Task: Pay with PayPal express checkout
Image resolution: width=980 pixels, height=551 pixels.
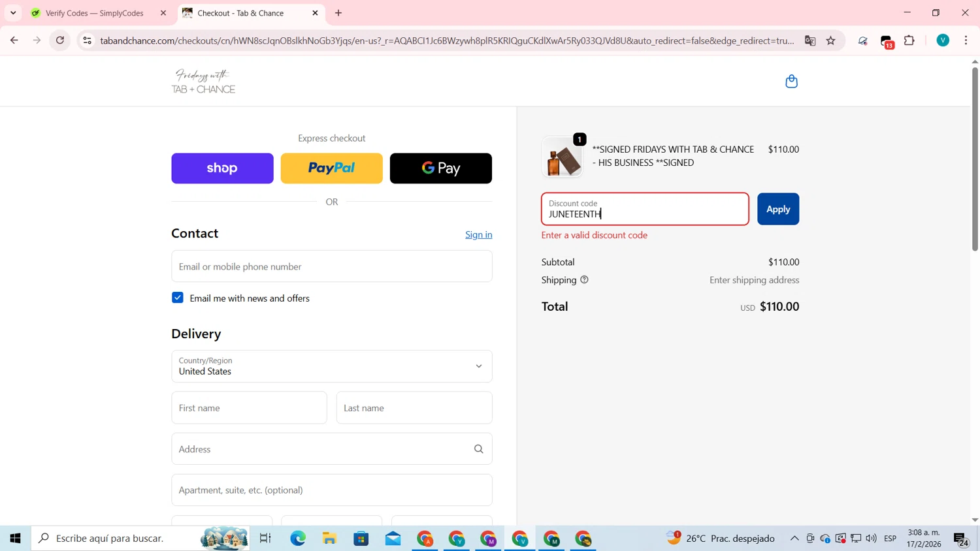Action: click(332, 168)
